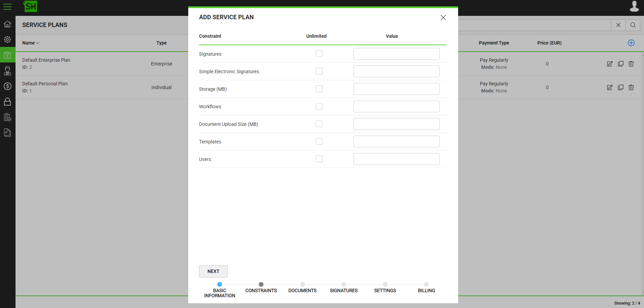Screen dimensions: 644x308
Task: Close the Add Service Plan dialog
Action: [x=443, y=18]
